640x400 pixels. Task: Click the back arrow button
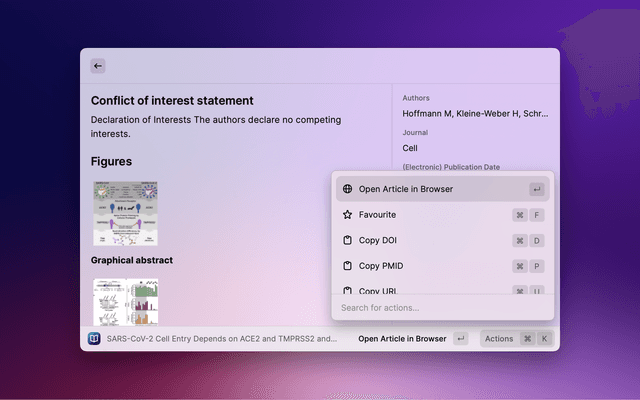click(98, 66)
